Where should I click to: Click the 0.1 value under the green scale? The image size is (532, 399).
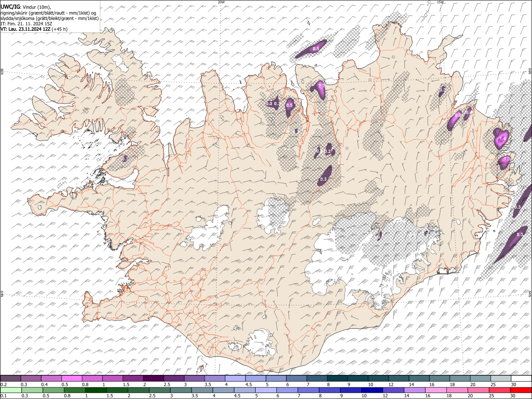pyautogui.click(x=3, y=396)
